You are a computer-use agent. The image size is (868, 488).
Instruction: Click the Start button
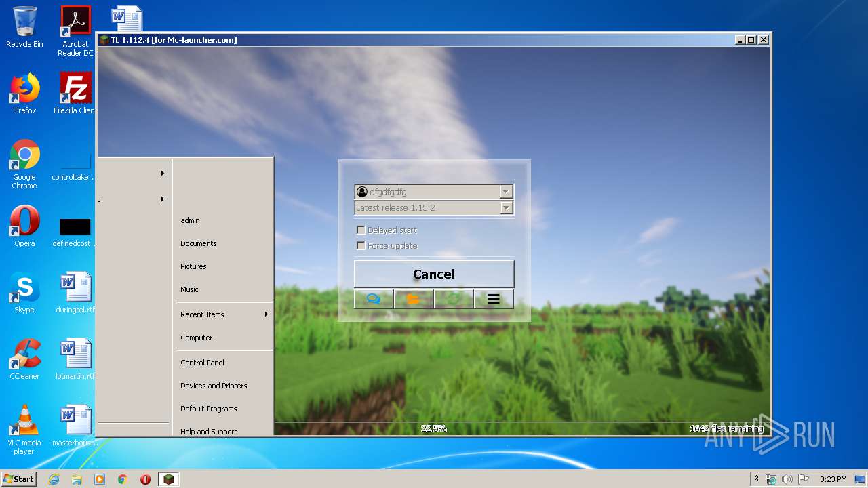[19, 479]
